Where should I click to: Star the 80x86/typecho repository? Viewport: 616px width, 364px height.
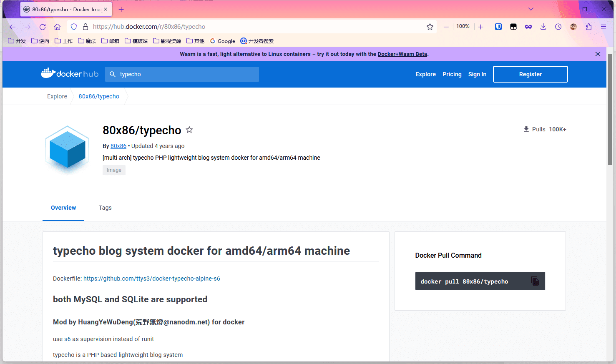point(189,130)
